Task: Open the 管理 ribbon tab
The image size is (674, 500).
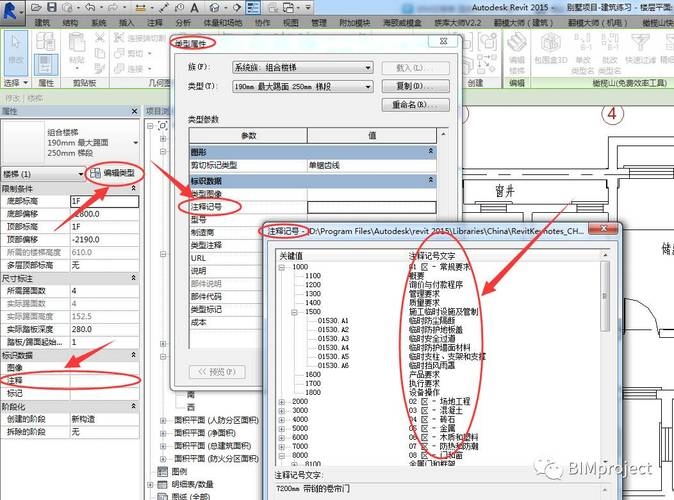Action: [319, 22]
